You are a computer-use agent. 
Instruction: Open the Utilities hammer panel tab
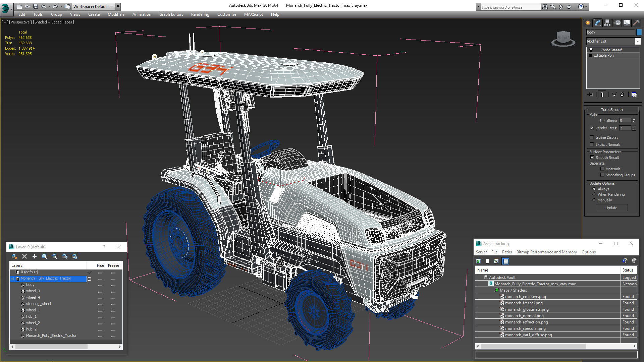click(x=636, y=23)
